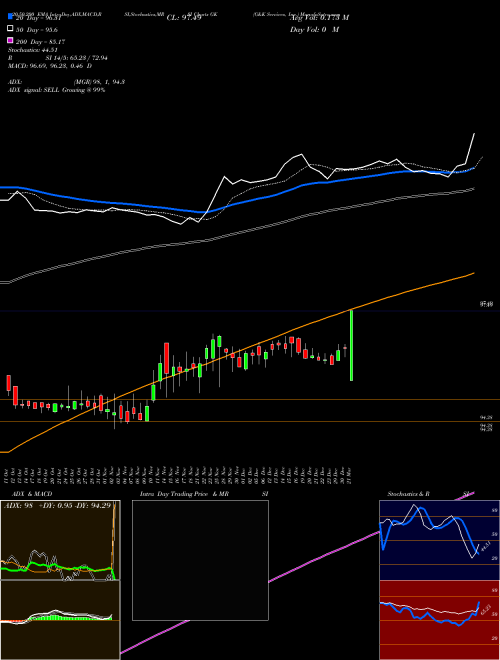This screenshot has height=660, width=500.
Task: Click the 'CL: 97.49' closing price label
Action: coord(184,18)
